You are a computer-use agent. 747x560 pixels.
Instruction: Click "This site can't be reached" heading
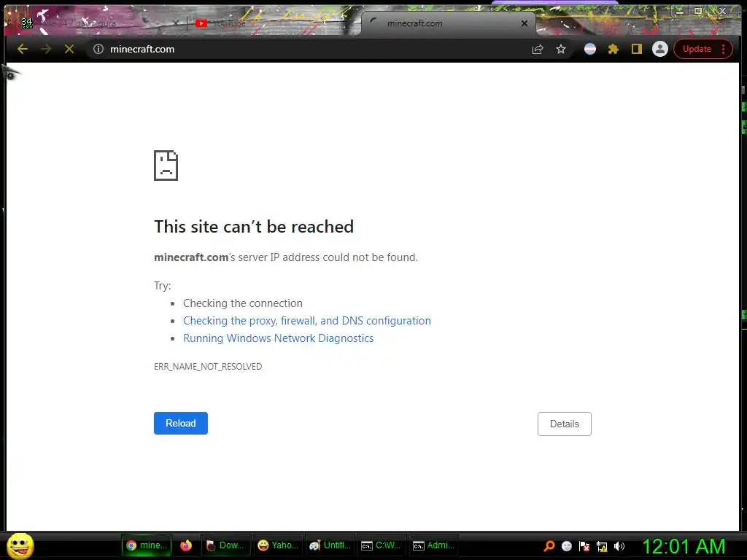(x=254, y=227)
